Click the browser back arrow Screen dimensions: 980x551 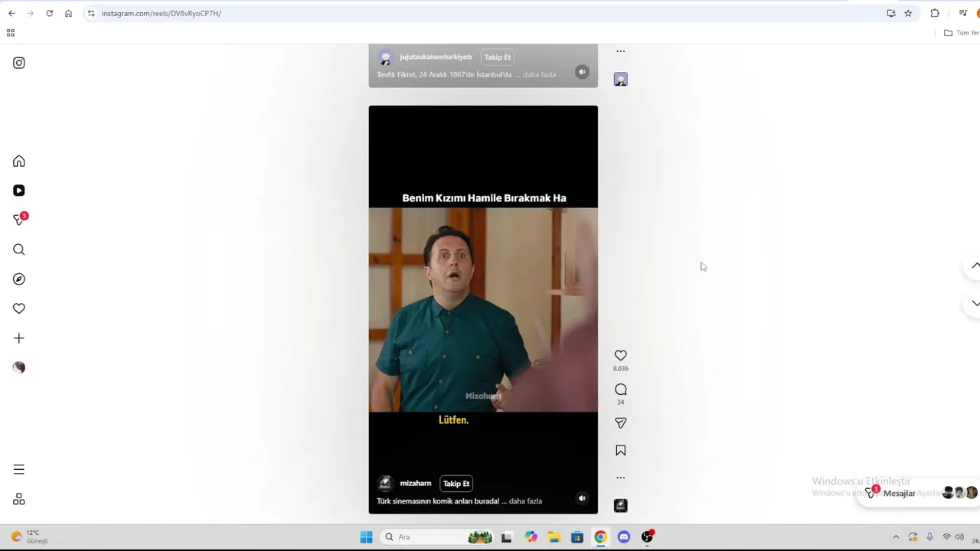point(11,13)
